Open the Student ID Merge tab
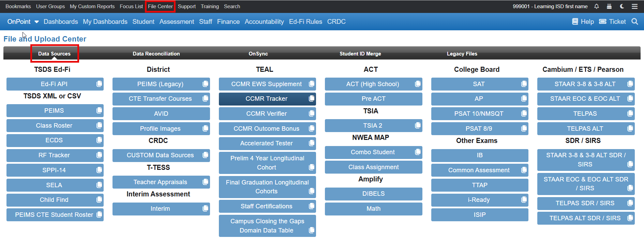 (360, 53)
